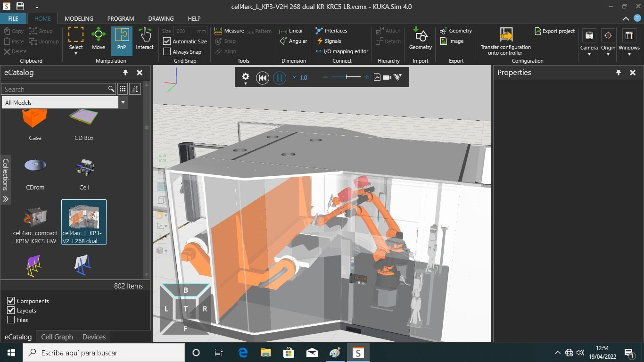Open File Explorer from taskbar
Screen dimensions: 644x362
click(x=266, y=353)
